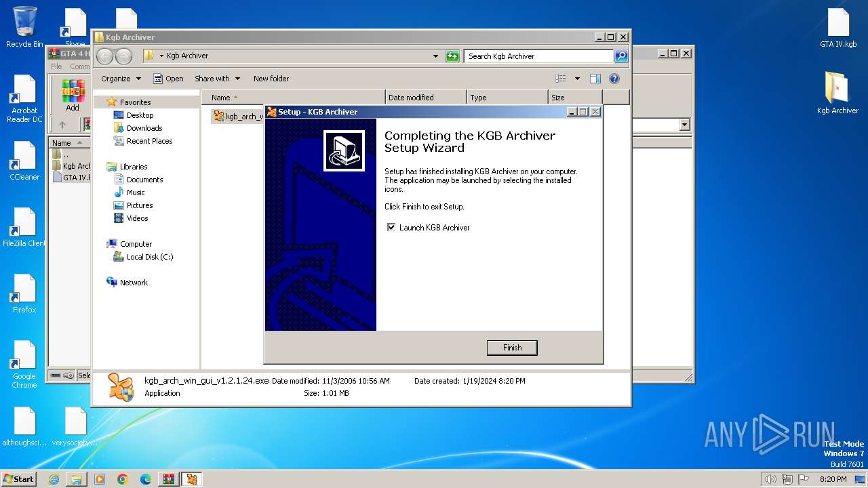Open Windows Explorer taskbar button
Screen dimensions: 868x488
click(x=77, y=479)
